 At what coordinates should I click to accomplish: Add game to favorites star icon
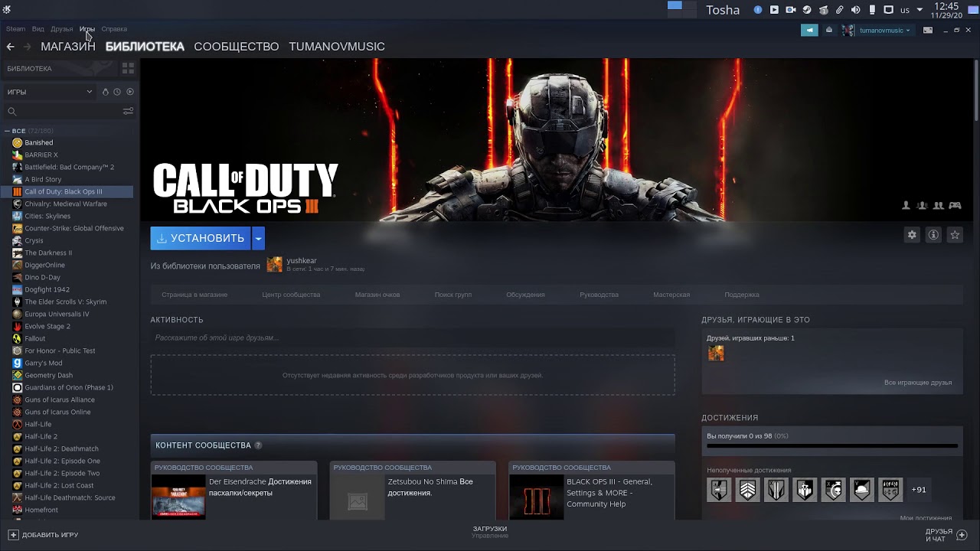pos(955,235)
